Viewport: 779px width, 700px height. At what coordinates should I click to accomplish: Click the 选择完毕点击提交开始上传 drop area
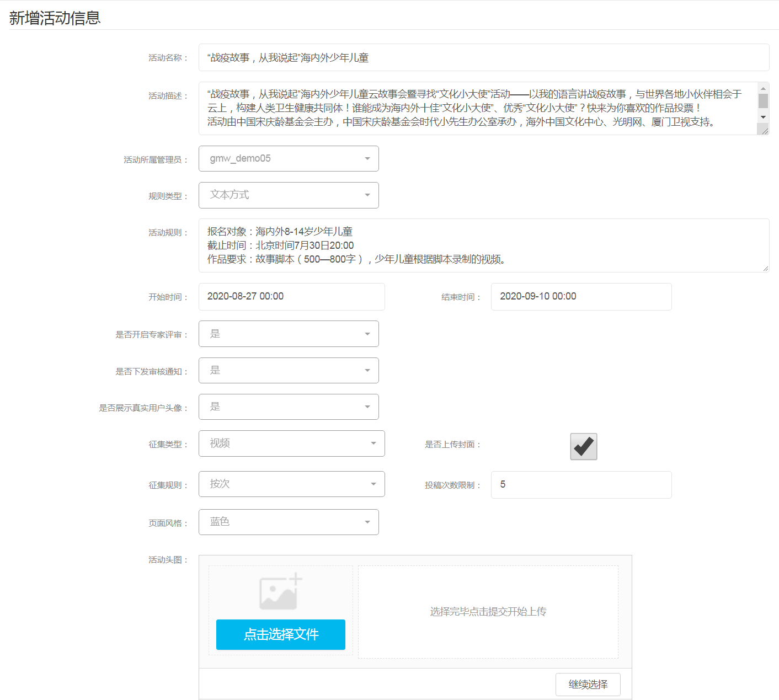tap(488, 612)
